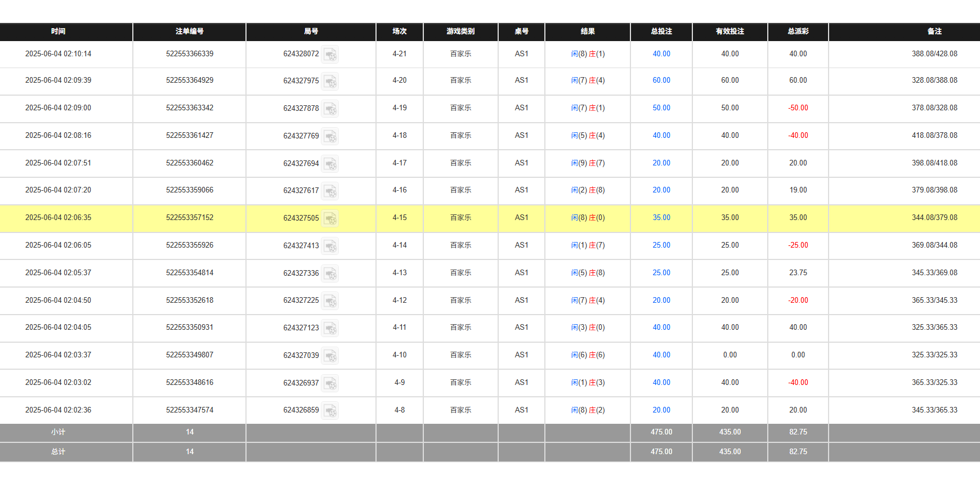Image resolution: width=980 pixels, height=484 pixels.
Task: Click the 备注 column header
Action: click(934, 32)
